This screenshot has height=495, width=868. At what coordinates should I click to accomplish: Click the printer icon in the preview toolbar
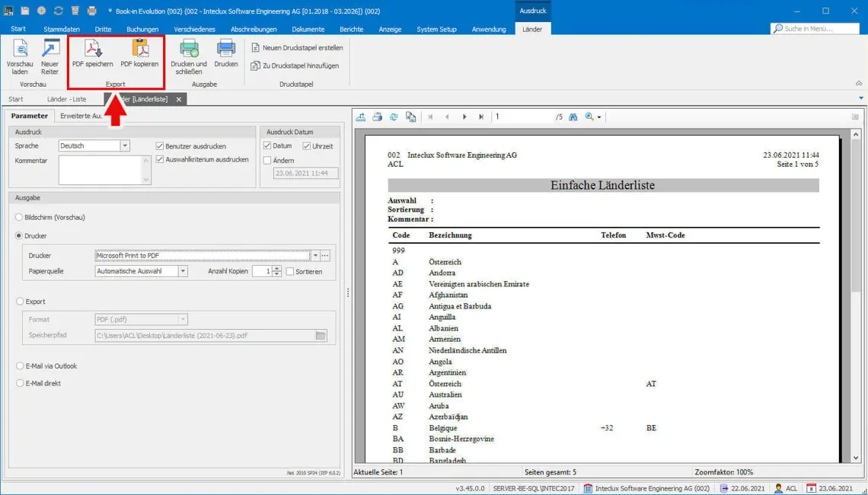[378, 116]
